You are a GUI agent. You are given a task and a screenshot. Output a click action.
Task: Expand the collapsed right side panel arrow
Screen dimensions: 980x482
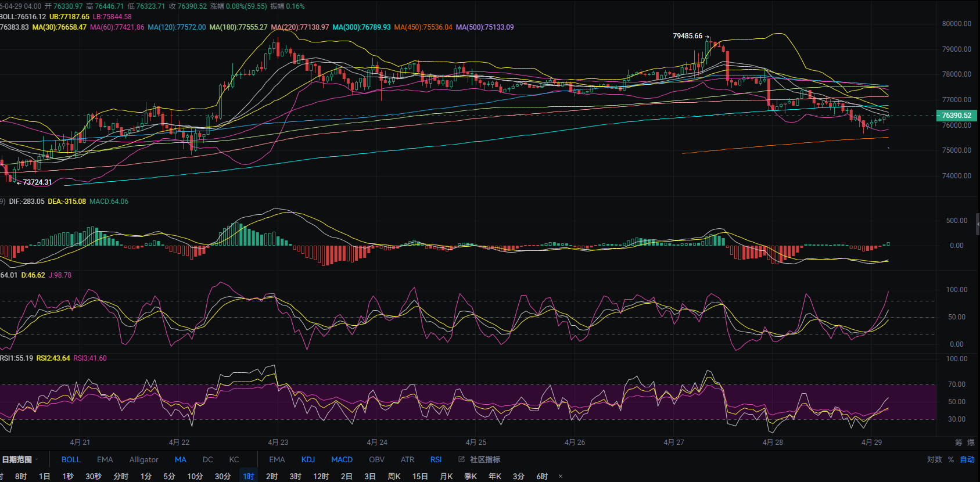[977, 224]
